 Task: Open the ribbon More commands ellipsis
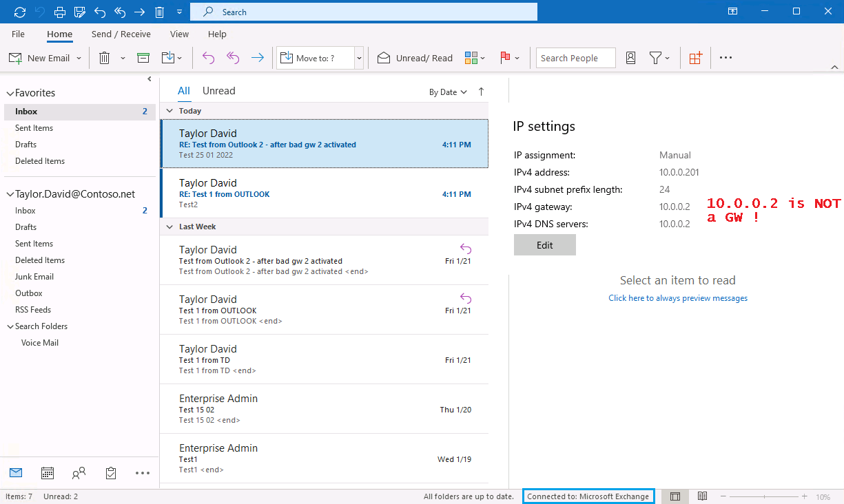click(x=725, y=58)
